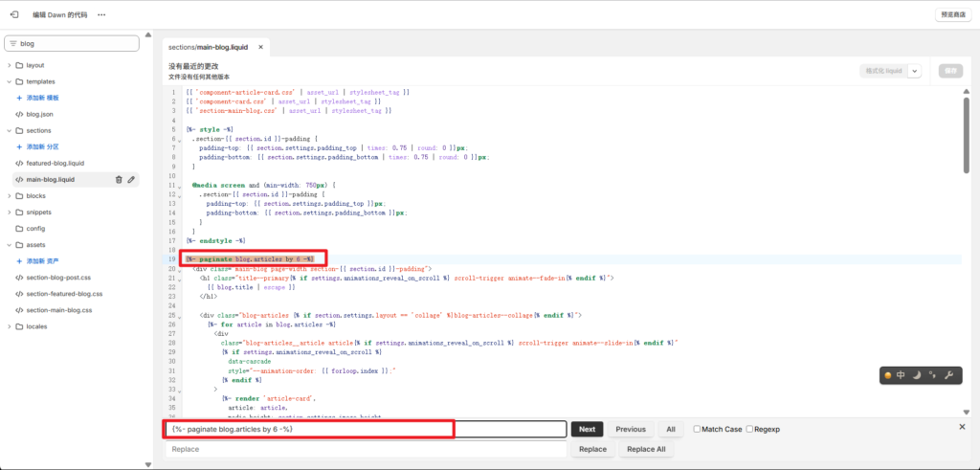Click the filter icon in file search
The height and width of the screenshot is (470, 980).
click(x=12, y=44)
